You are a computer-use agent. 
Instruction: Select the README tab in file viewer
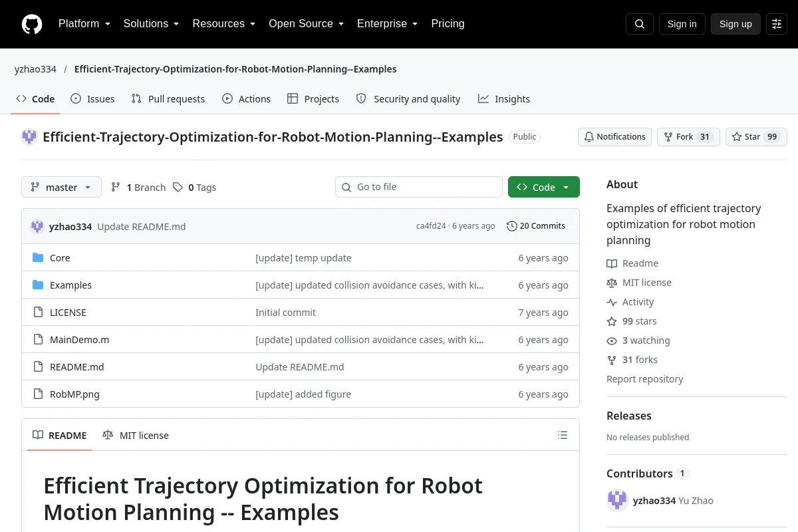59,436
